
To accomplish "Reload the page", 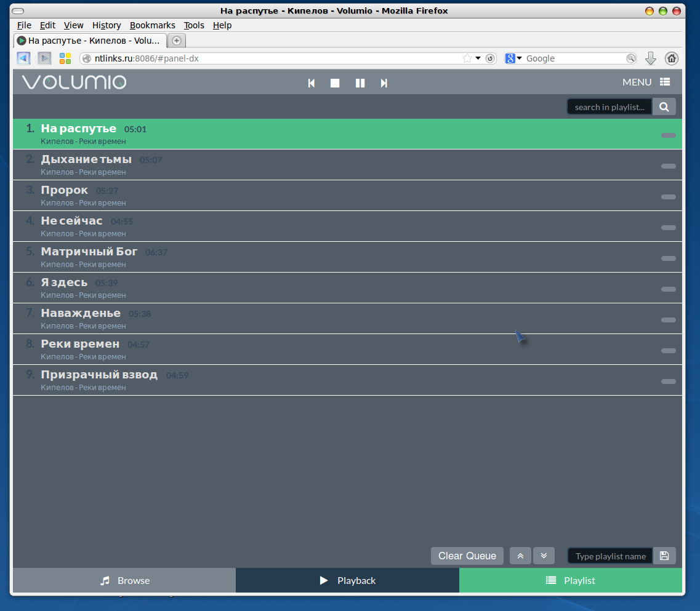I will pos(490,58).
